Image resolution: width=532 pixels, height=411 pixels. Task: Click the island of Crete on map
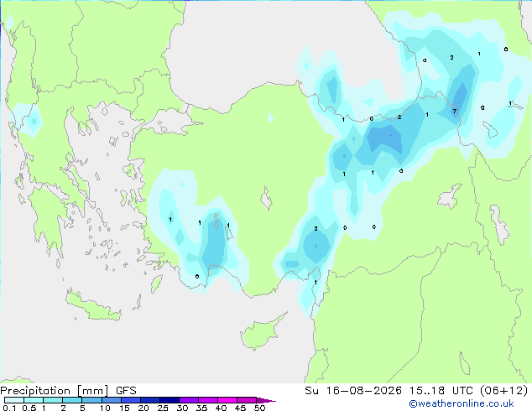[93, 307]
